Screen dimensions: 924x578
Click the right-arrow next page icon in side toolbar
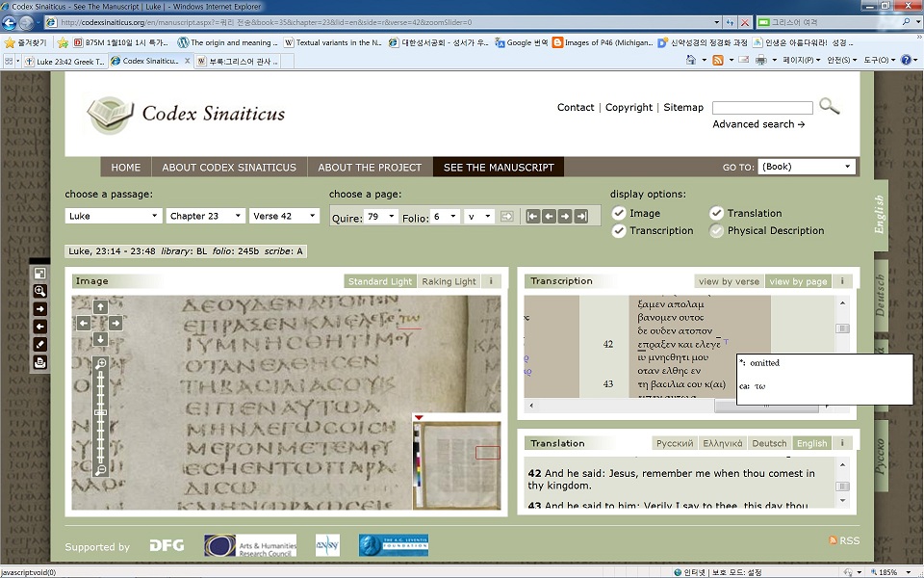(40, 309)
